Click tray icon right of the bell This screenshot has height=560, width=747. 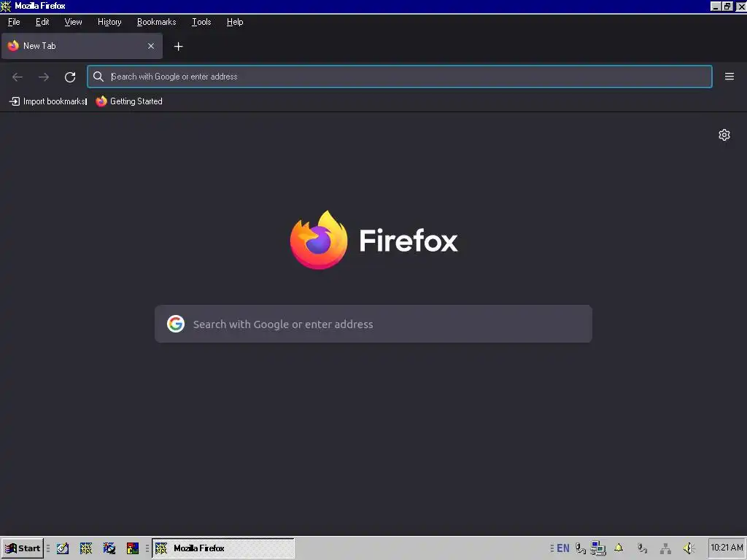click(642, 548)
